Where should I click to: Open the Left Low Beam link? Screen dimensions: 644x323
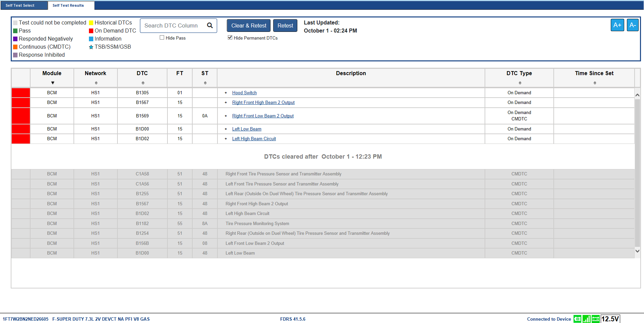tap(247, 129)
